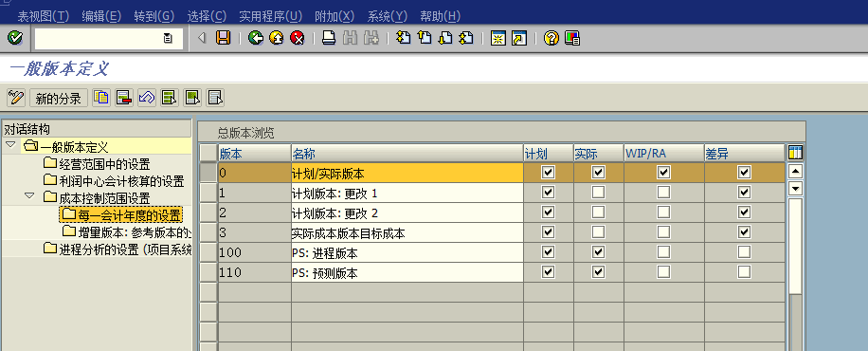Click the Deselect All icon
Viewport: 868px width, 351px height.
tap(215, 98)
